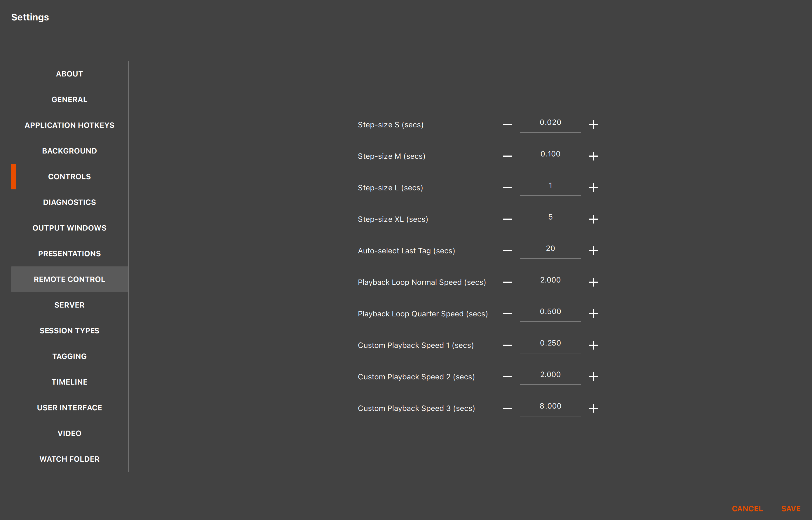
Task: Go to Application Hotkeys settings
Action: click(69, 125)
